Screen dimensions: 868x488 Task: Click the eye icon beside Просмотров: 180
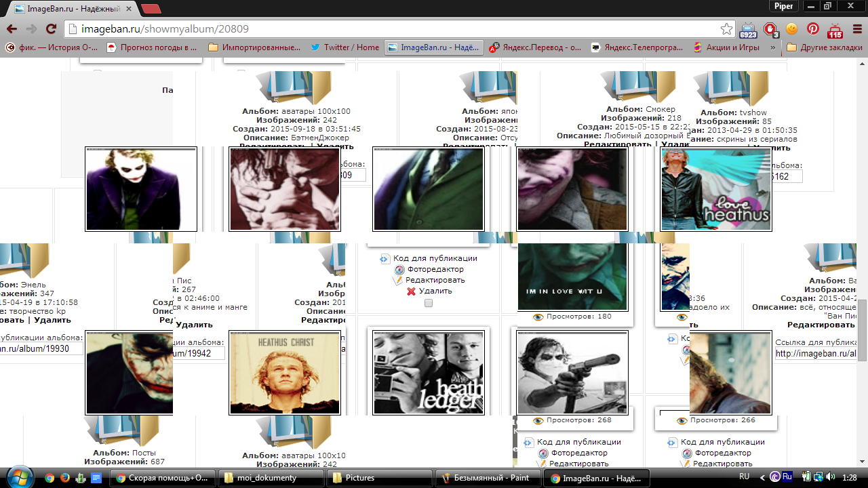click(x=538, y=317)
